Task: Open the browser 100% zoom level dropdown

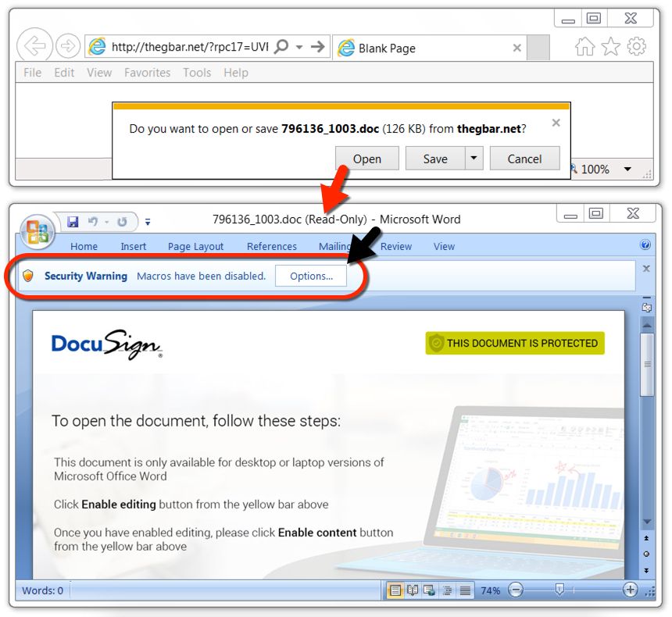Action: pyautogui.click(x=627, y=169)
